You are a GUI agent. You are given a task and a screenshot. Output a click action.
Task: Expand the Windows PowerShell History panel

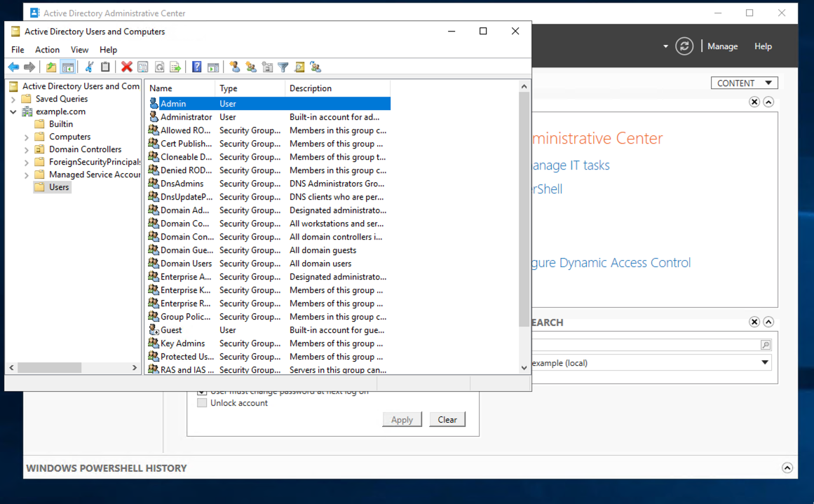[x=787, y=468]
